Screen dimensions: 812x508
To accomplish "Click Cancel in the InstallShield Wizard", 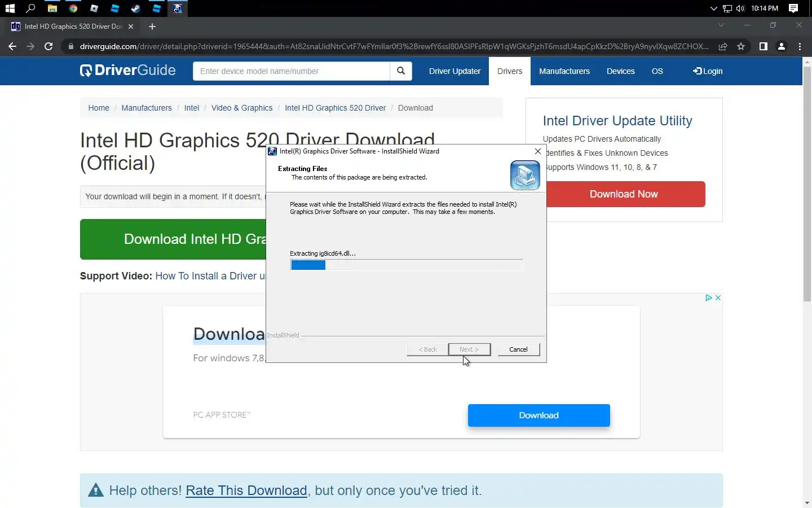I will 518,349.
